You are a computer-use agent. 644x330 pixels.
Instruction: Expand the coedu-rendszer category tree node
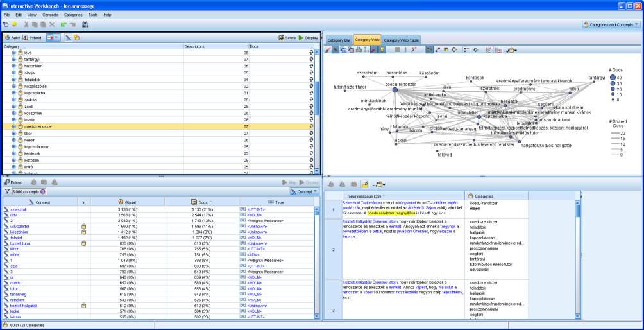pyautogui.click(x=13, y=126)
